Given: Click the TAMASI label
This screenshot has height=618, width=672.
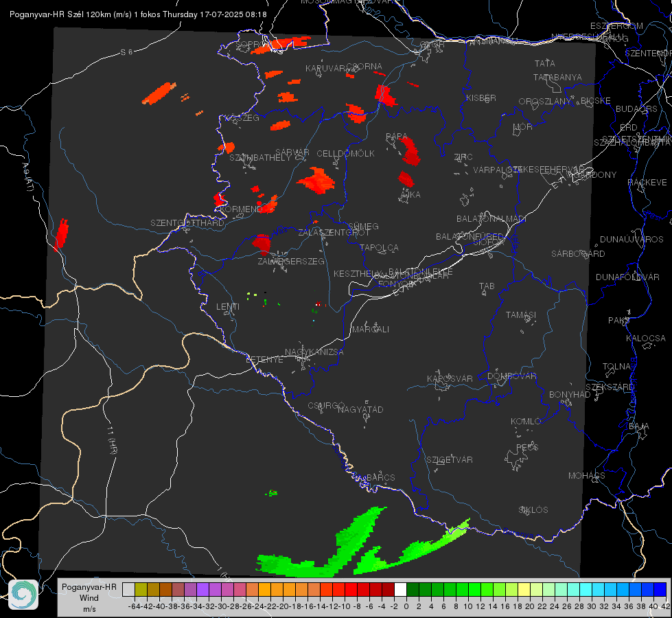Looking at the screenshot, I should click(521, 314).
